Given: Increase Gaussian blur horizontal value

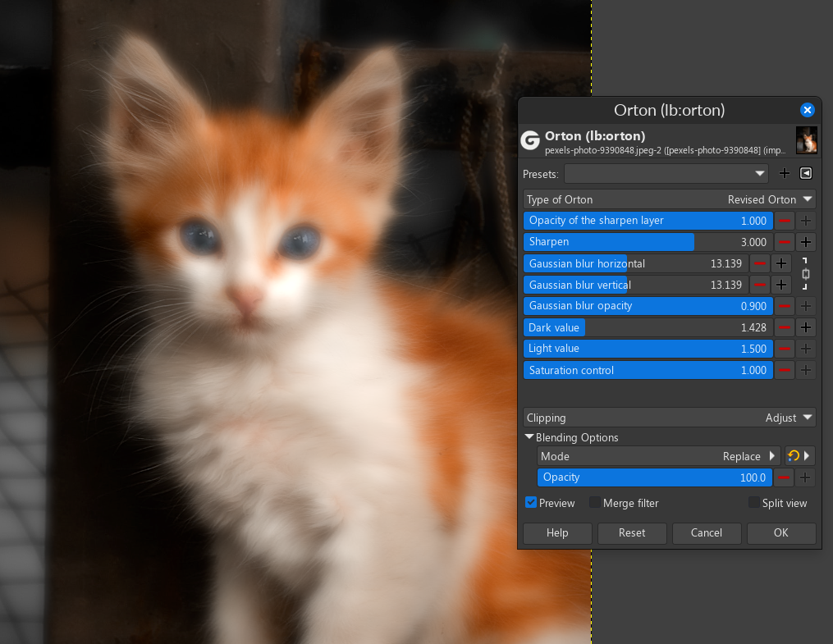Looking at the screenshot, I should tap(781, 263).
